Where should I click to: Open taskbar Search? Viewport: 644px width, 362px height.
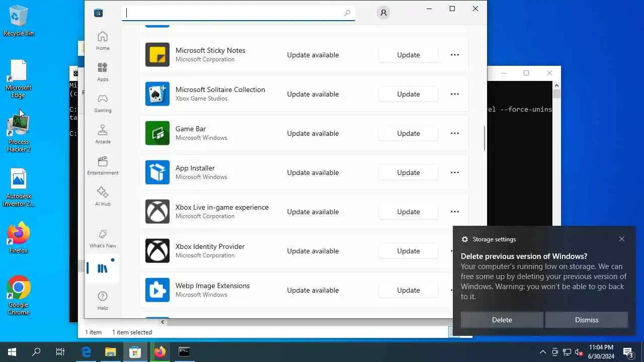tap(36, 352)
